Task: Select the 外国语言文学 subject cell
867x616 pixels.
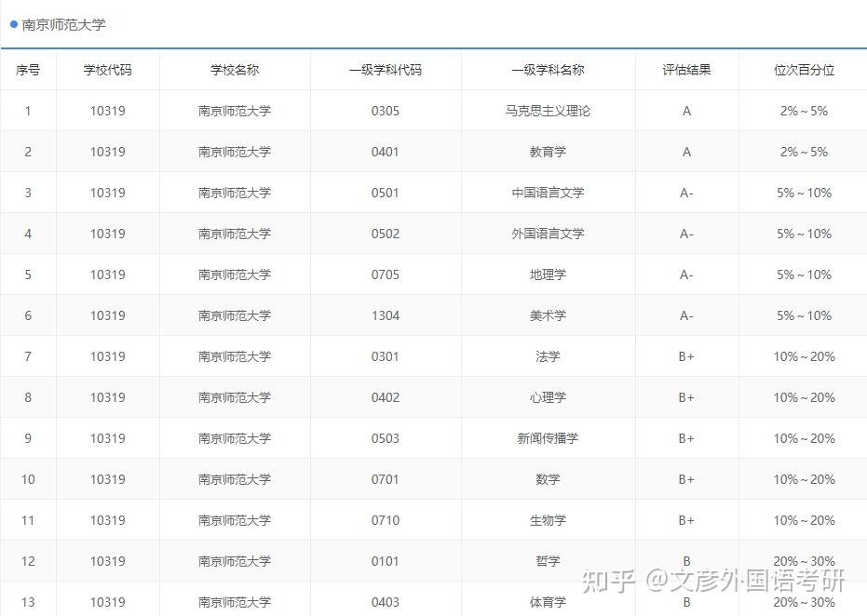Action: tap(548, 234)
